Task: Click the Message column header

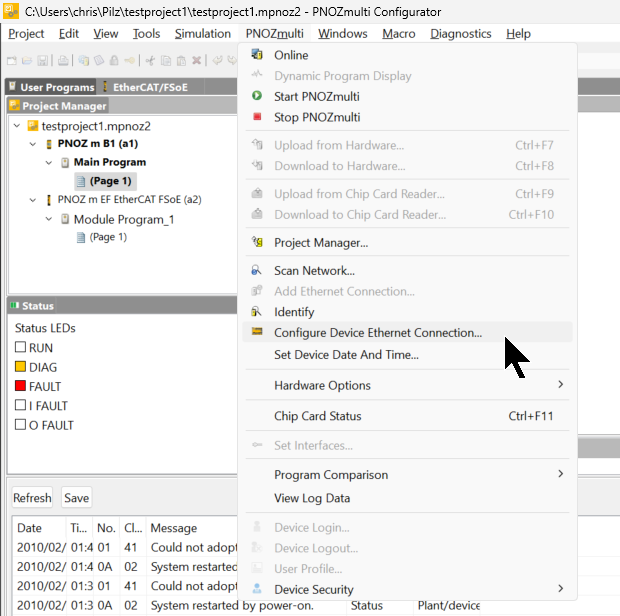Action: [x=174, y=528]
